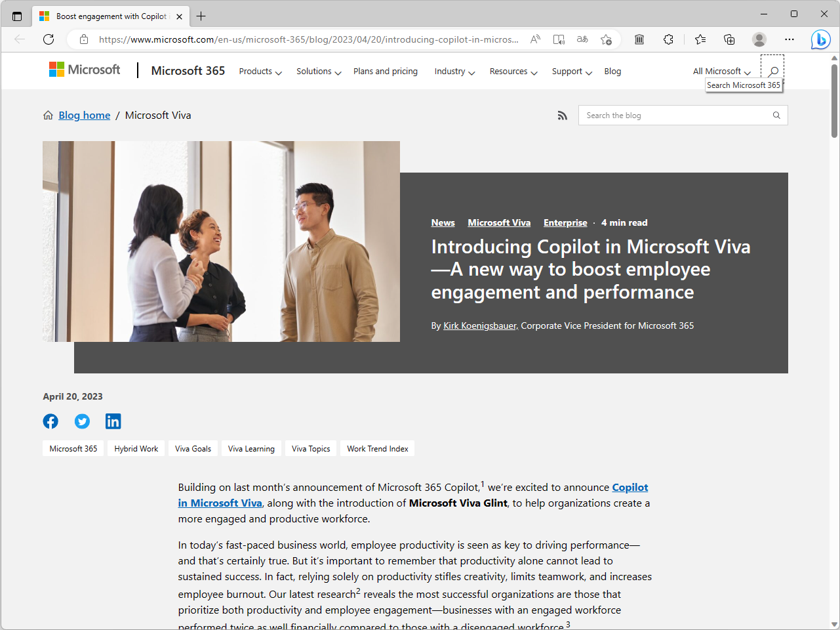This screenshot has width=840, height=630.
Task: Share the article on Facebook
Action: coord(50,421)
